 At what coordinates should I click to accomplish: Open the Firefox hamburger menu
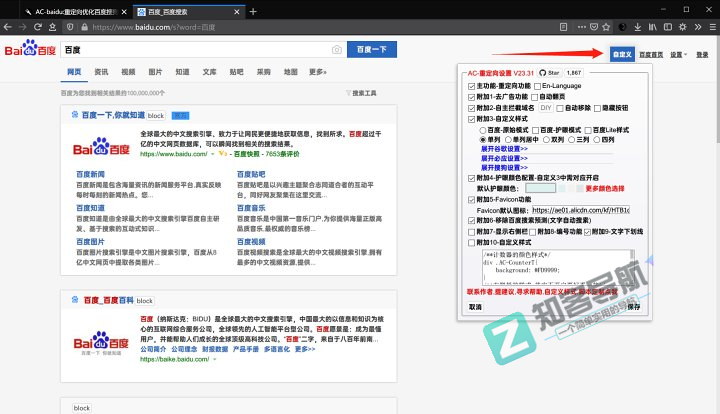[x=713, y=27]
